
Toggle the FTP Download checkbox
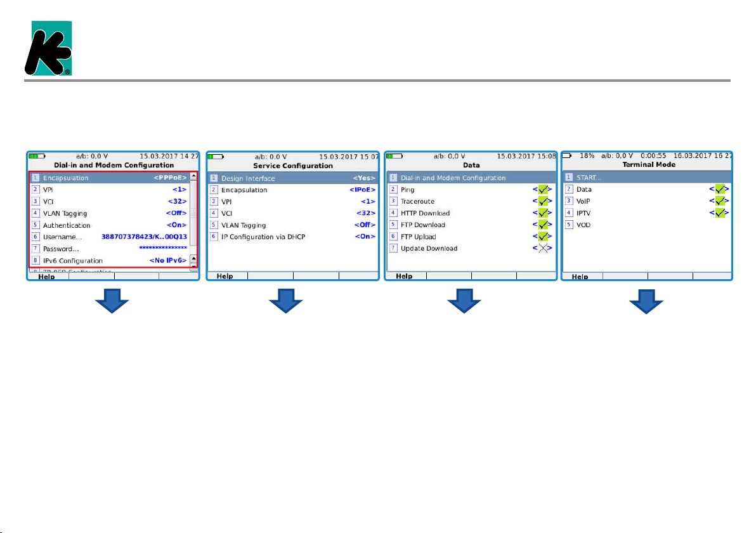(542, 225)
